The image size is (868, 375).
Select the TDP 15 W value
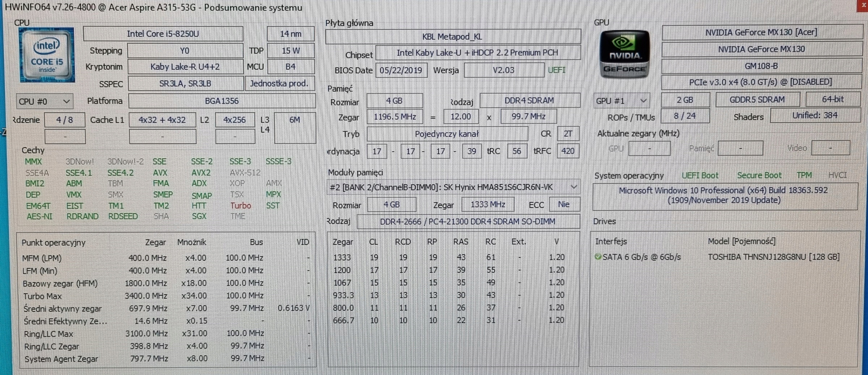290,51
